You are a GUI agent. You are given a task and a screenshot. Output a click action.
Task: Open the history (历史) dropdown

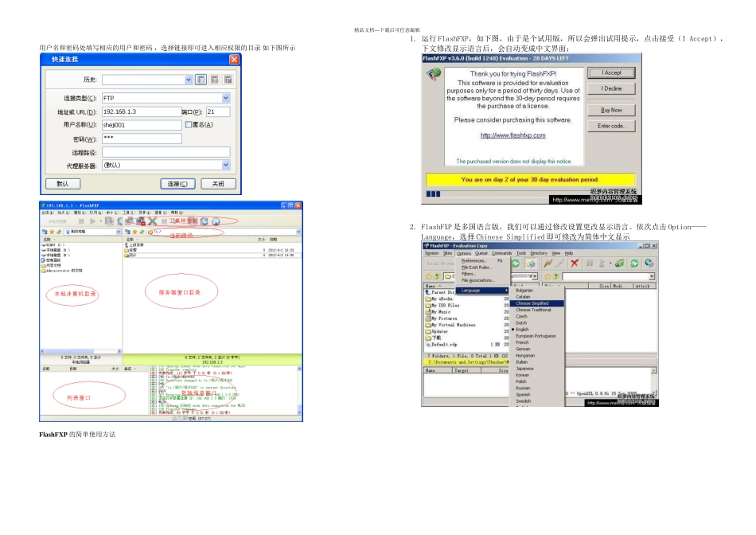tap(188, 80)
